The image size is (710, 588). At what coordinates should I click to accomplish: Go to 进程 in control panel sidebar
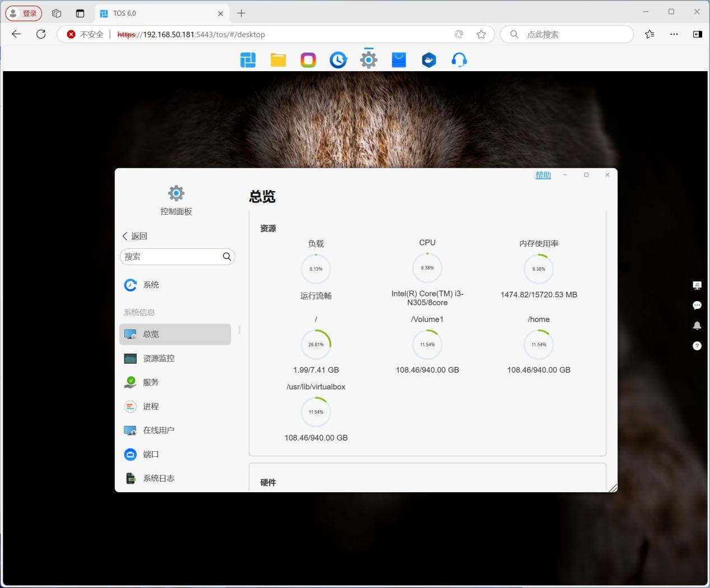pos(151,406)
